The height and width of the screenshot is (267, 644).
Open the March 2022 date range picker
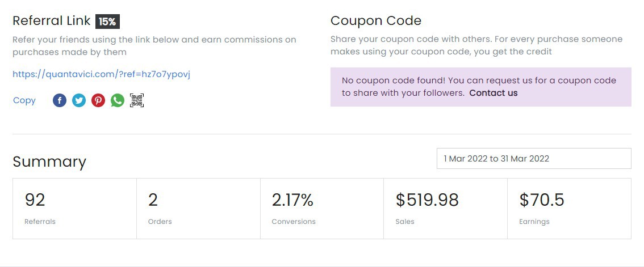coord(534,158)
